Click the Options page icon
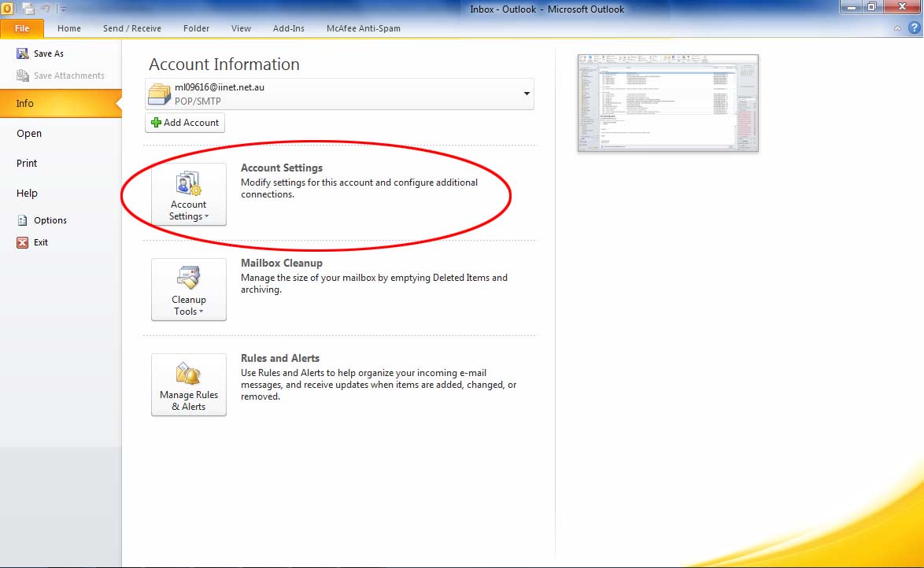This screenshot has height=568, width=924. (22, 220)
